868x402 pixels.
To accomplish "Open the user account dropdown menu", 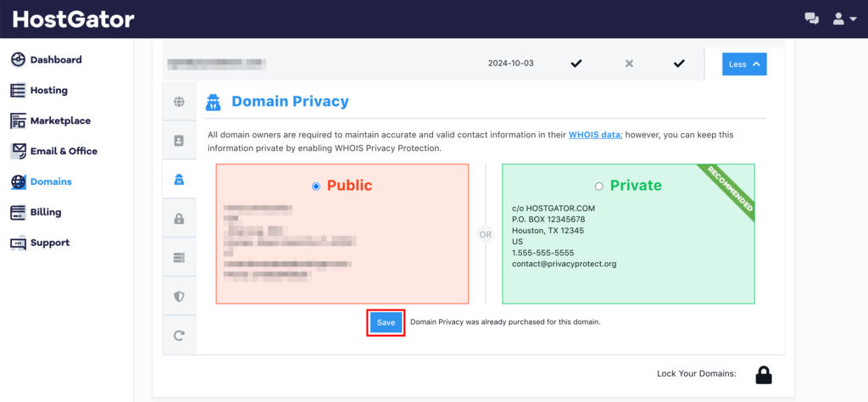I will tap(845, 20).
